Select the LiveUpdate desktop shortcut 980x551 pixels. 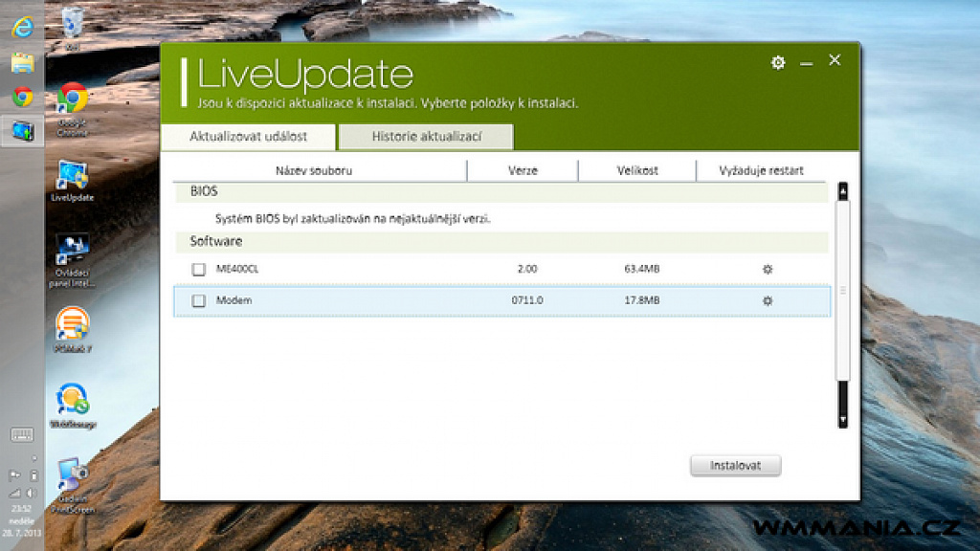[73, 181]
